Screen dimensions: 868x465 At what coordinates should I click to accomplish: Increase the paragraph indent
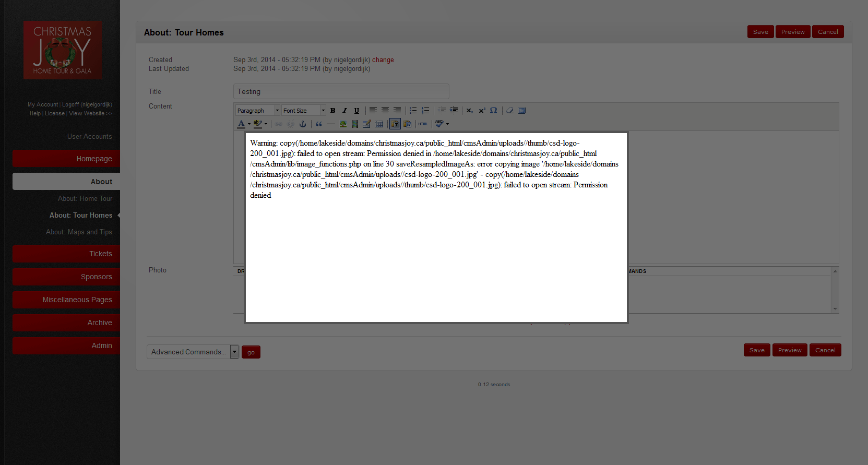tap(454, 111)
